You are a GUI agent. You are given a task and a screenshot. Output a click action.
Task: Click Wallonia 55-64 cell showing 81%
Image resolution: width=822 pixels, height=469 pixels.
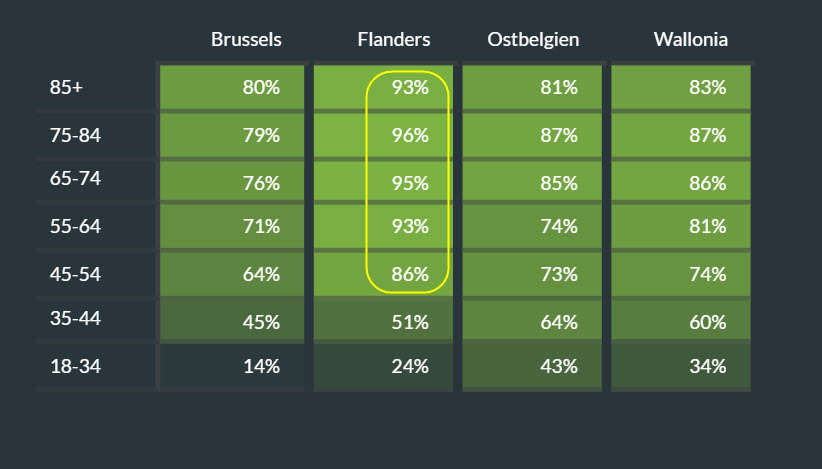click(x=681, y=226)
